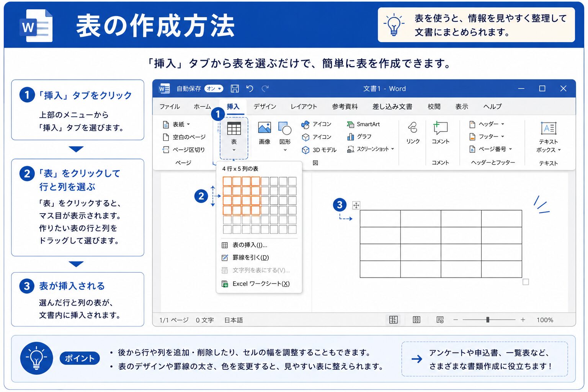This screenshot has height=392, width=588.
Task: Click the table move handle icon
Action: tap(356, 206)
